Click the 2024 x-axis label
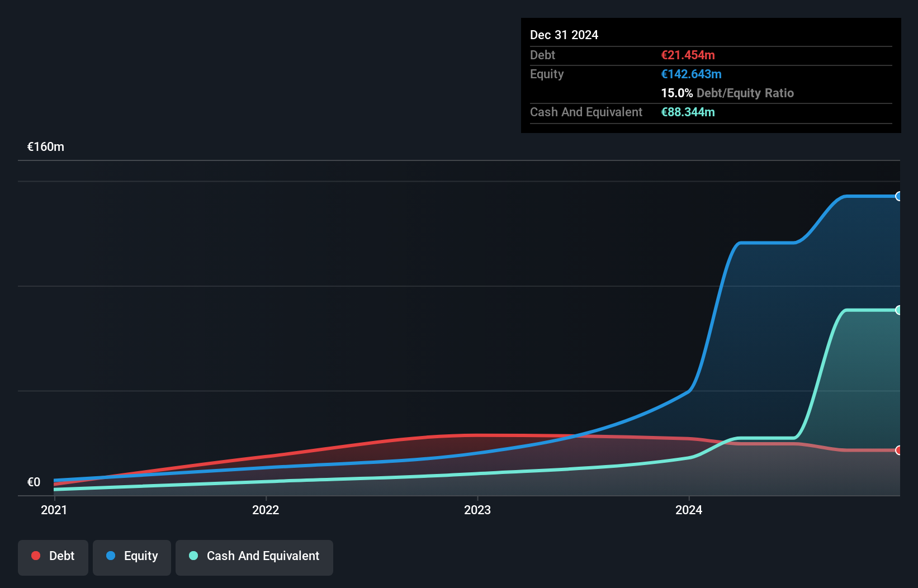This screenshot has height=588, width=918. (689, 510)
